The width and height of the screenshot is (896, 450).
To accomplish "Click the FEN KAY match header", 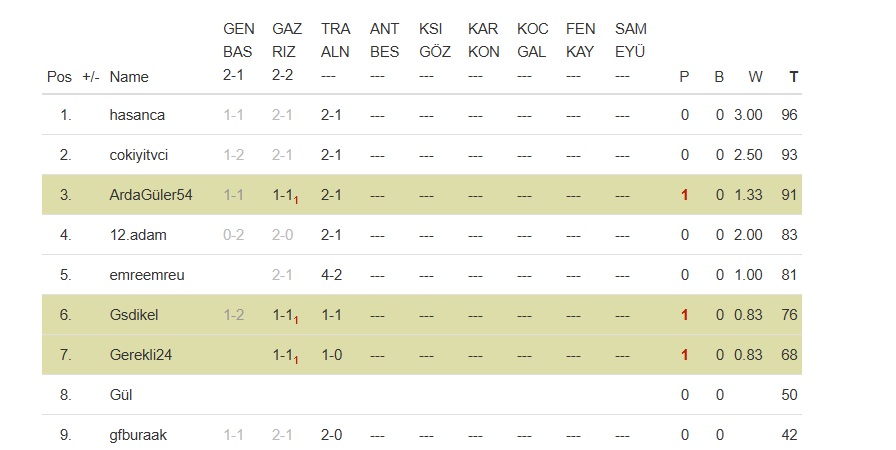I will 580,40.
